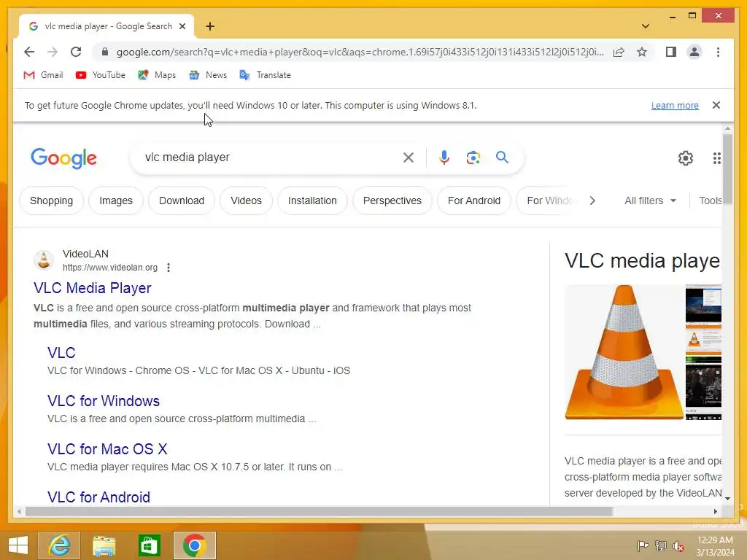
Task: Open the VLC sitelink
Action: [x=61, y=353]
